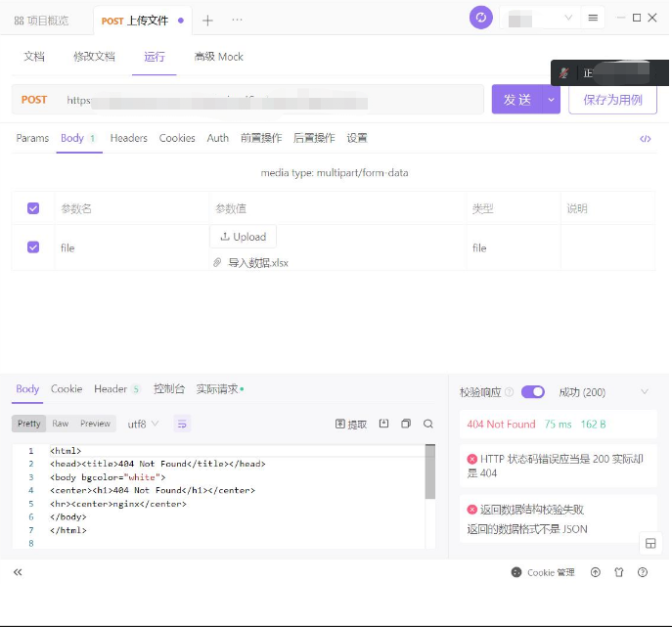672x627 pixels.
Task: Expand the send button dropdown arrow
Action: click(x=551, y=100)
